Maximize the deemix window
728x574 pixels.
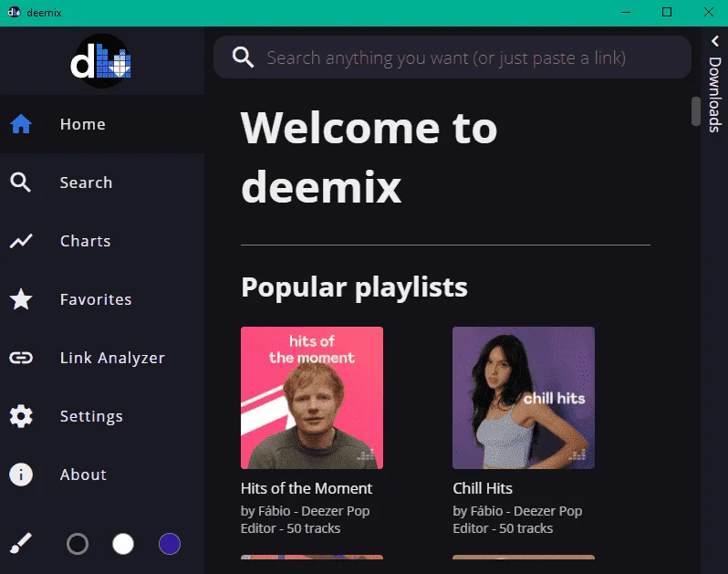pyautogui.click(x=667, y=12)
